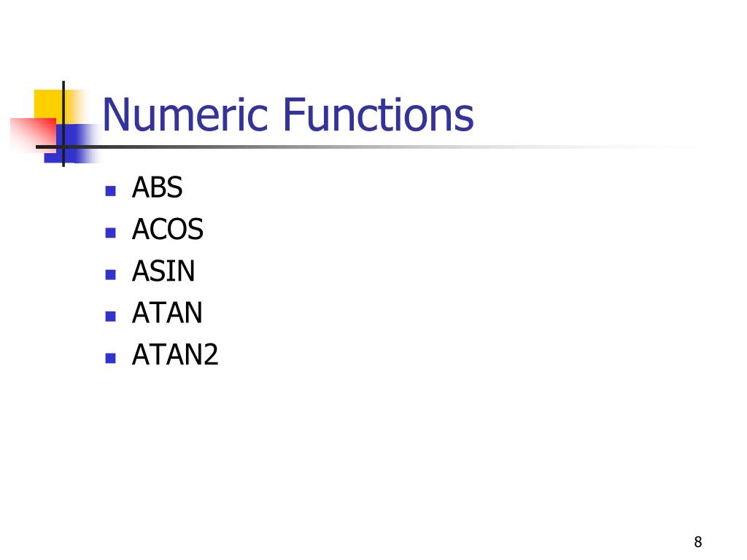This screenshot has width=747, height=560.
Task: Click the slide number 8
Action: [x=698, y=542]
